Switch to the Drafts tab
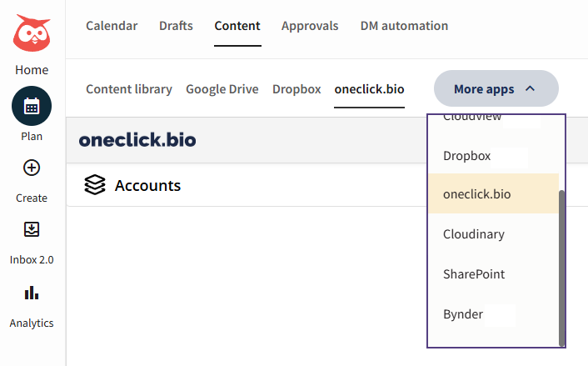The height and width of the screenshot is (366, 588). [x=176, y=26]
